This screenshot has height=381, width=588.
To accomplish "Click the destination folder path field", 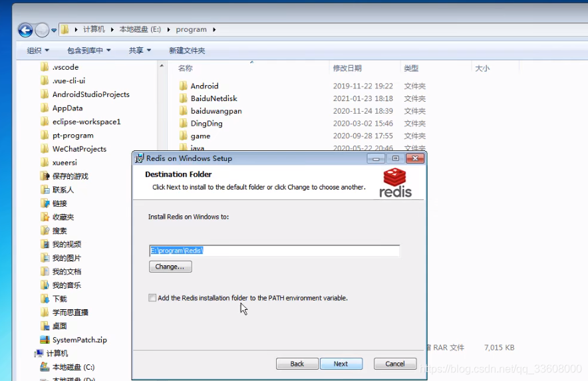I will coord(274,251).
